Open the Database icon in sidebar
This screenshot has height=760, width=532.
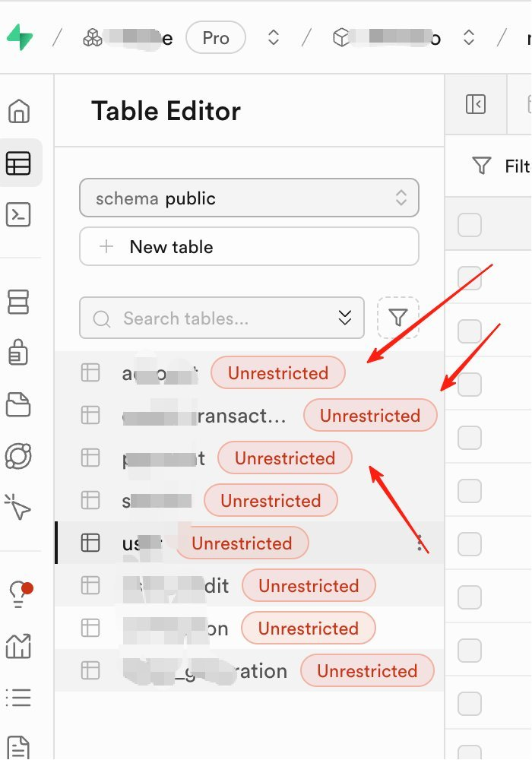19,302
